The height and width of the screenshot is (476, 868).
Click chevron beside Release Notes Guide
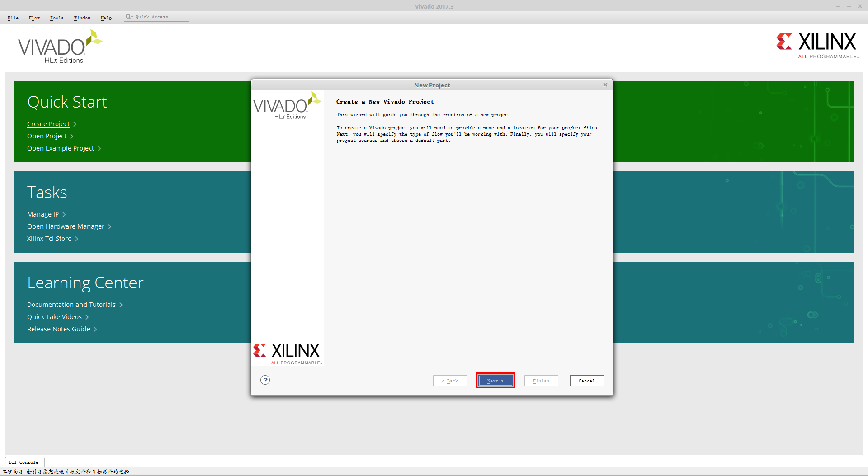tap(95, 330)
